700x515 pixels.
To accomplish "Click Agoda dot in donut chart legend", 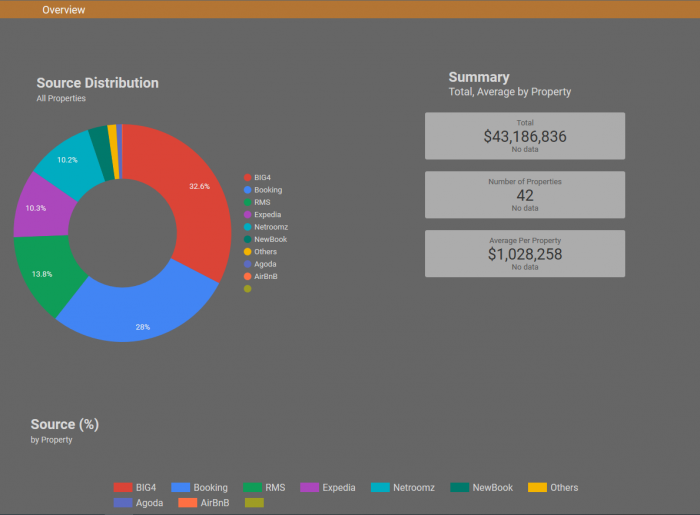I will 247,264.
